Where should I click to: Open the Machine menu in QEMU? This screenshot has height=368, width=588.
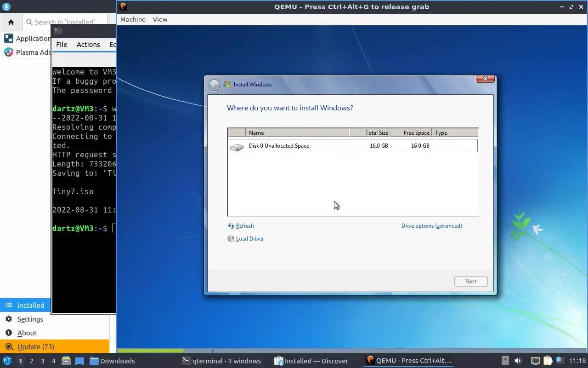pos(133,19)
